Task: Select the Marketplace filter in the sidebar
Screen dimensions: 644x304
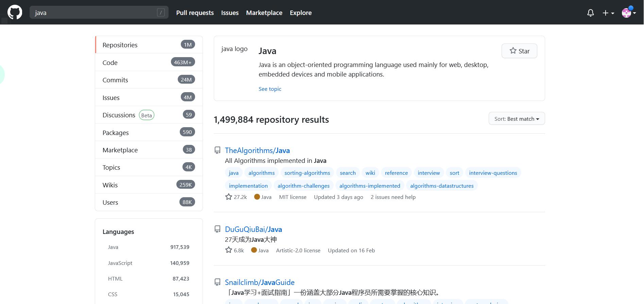Action: [x=149, y=150]
